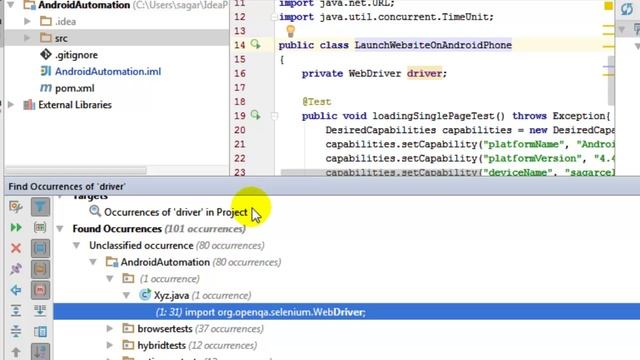Click AndroidAutomation module folder icon in results
Image resolution: width=640 pixels, height=360 pixels.
tap(111, 262)
